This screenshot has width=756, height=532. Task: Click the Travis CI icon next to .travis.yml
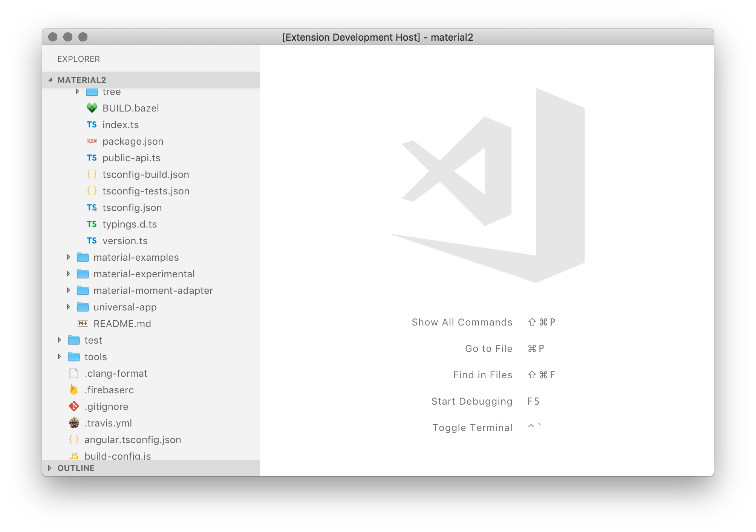tap(74, 423)
